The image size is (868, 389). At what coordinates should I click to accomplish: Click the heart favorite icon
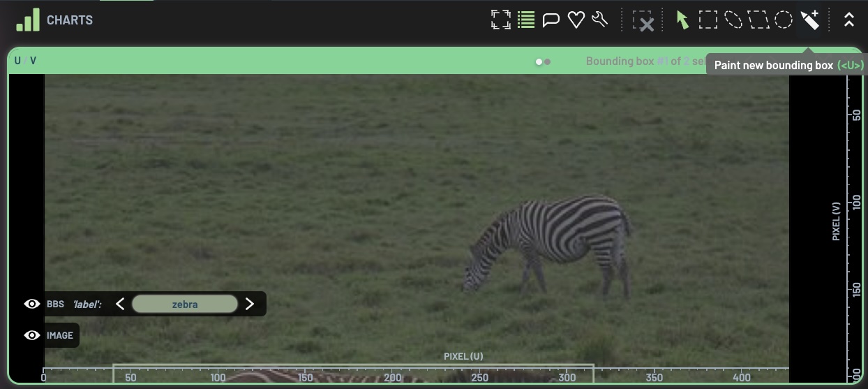(x=576, y=20)
